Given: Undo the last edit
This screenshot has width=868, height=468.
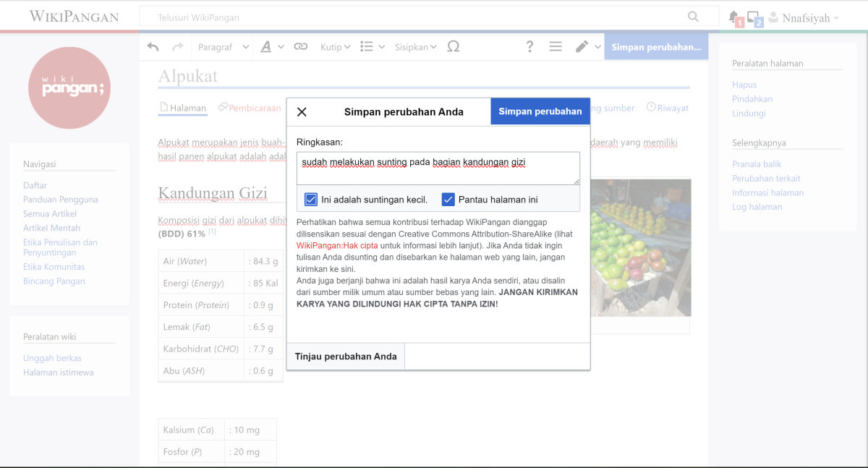Looking at the screenshot, I should pyautogui.click(x=153, y=46).
